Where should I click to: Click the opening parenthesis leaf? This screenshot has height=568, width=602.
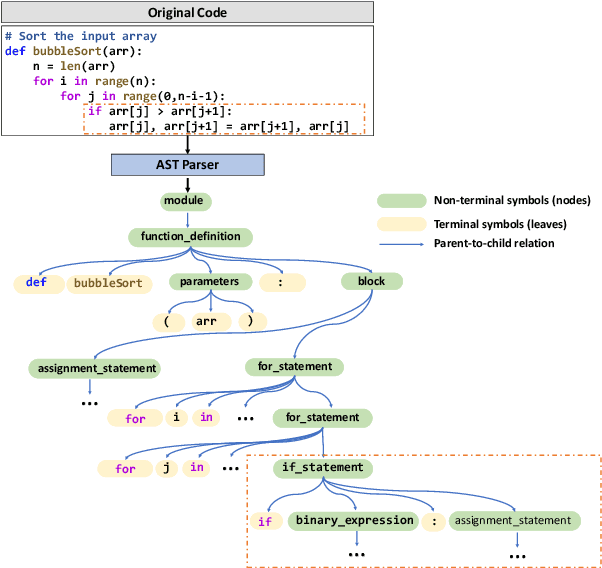167,322
